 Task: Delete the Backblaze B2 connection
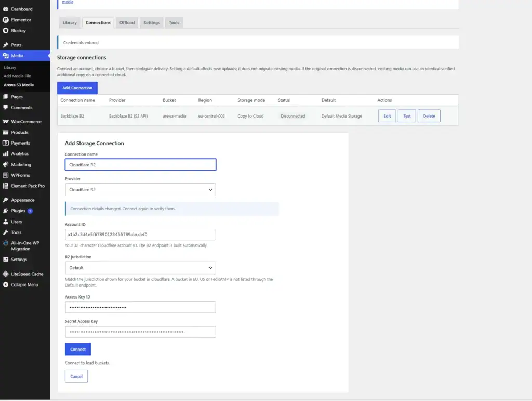tap(429, 116)
